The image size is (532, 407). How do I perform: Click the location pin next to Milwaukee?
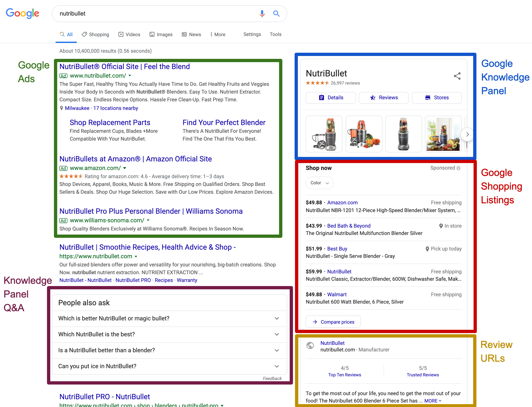point(61,108)
